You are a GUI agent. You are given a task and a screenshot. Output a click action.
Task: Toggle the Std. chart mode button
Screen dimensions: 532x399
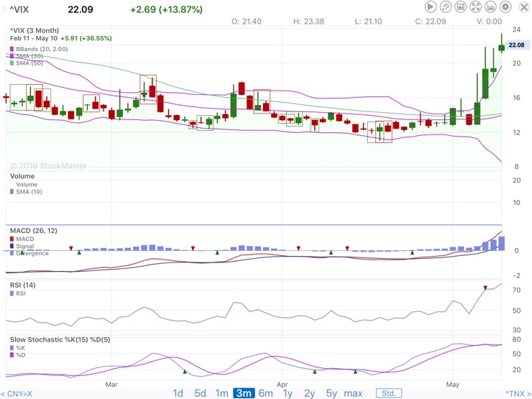pos(389,393)
